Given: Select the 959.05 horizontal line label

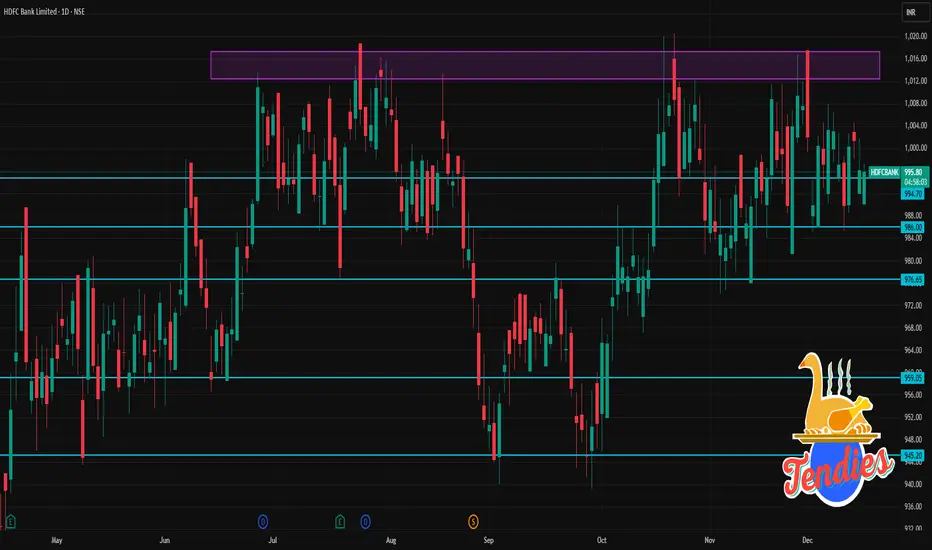Looking at the screenshot, I should tap(912, 378).
